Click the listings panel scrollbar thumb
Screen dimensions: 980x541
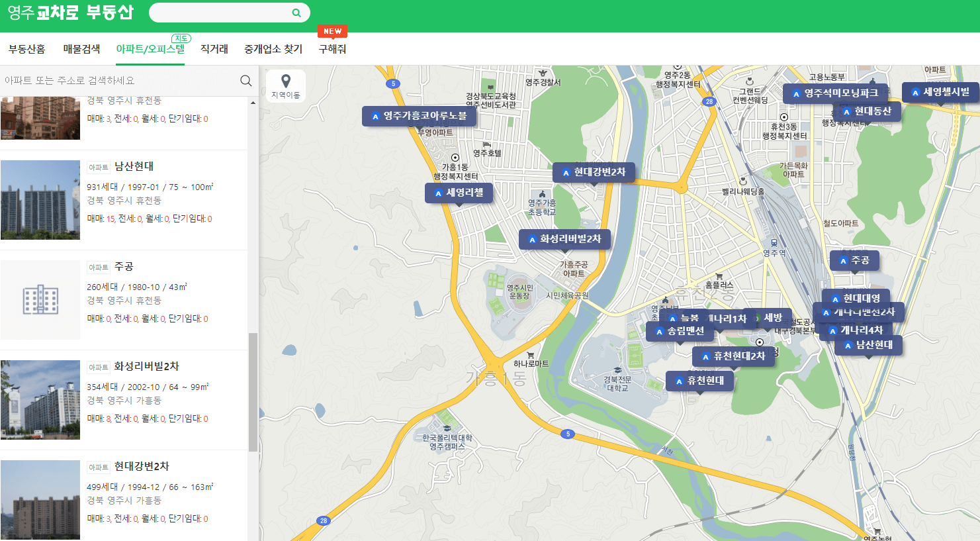[x=253, y=392]
